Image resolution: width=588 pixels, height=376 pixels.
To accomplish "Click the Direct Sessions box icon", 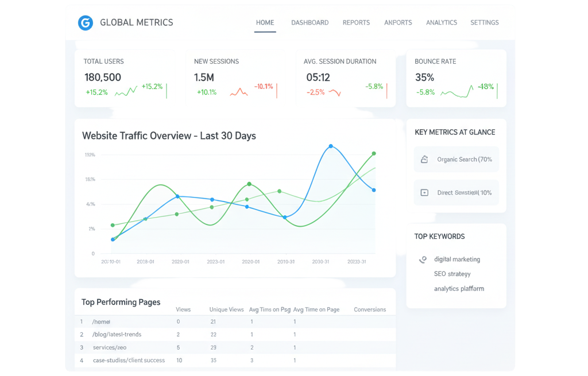I will point(424,193).
